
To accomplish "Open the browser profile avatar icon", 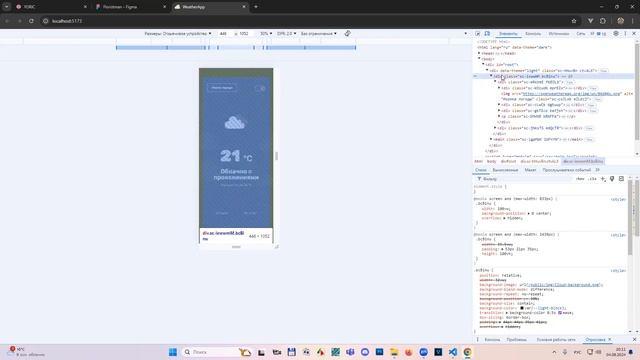I will click(621, 21).
